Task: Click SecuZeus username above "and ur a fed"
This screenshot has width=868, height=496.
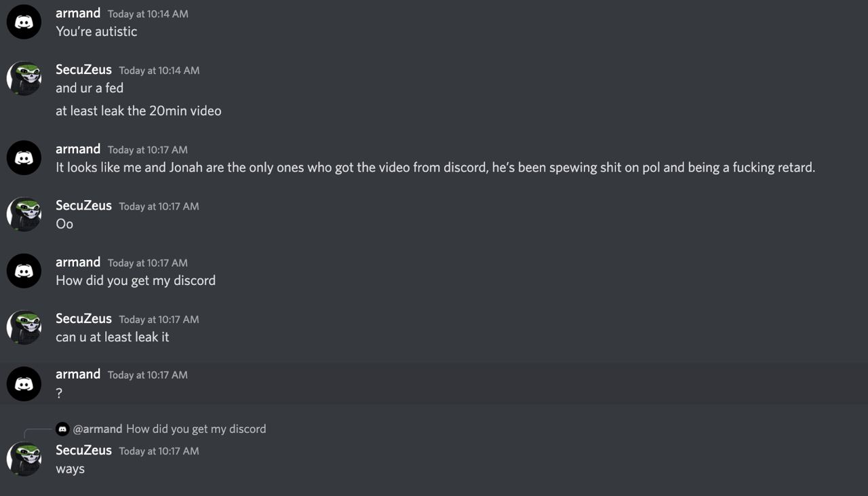Action: [83, 69]
